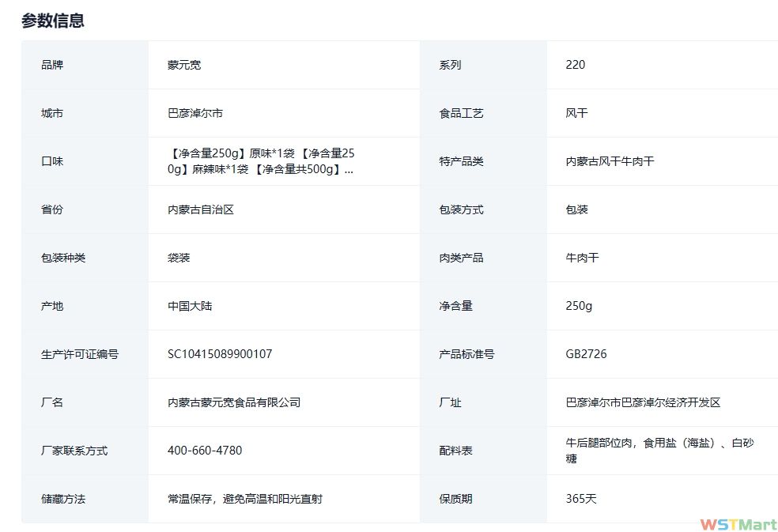Screen dimensions: 778x532
Task: Click the 食品工艺 value 风干
Action: point(577,113)
